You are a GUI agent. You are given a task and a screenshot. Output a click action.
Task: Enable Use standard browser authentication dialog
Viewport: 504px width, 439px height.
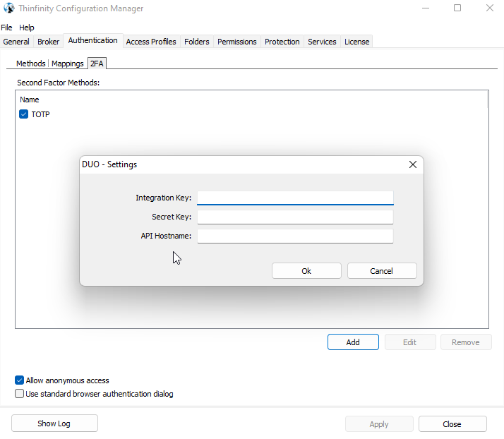(19, 394)
